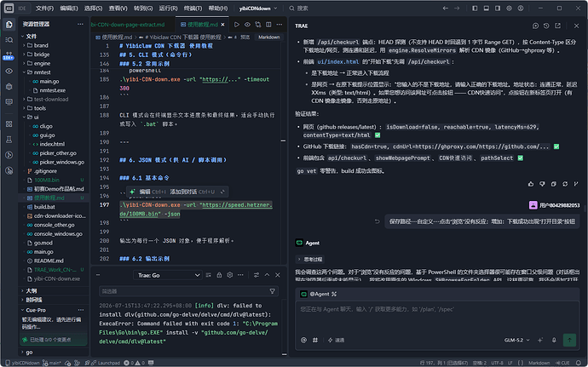Open the Search view in the activity bar
588x367 pixels.
[x=9, y=40]
